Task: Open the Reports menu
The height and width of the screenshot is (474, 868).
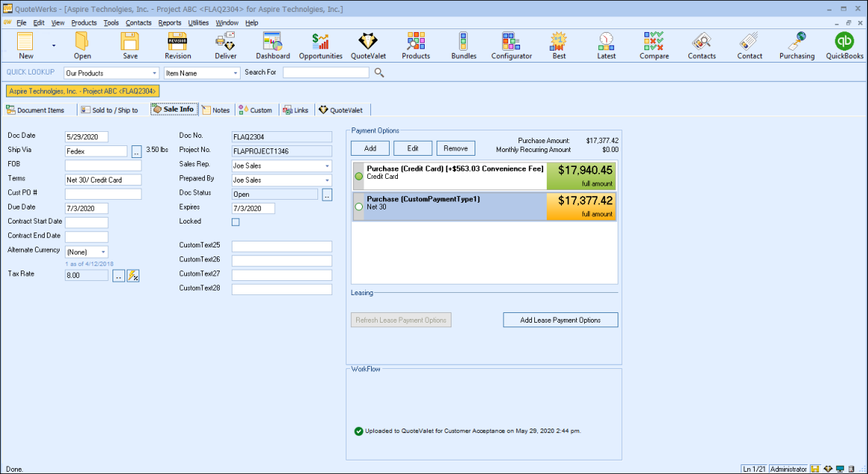Action: [x=170, y=23]
